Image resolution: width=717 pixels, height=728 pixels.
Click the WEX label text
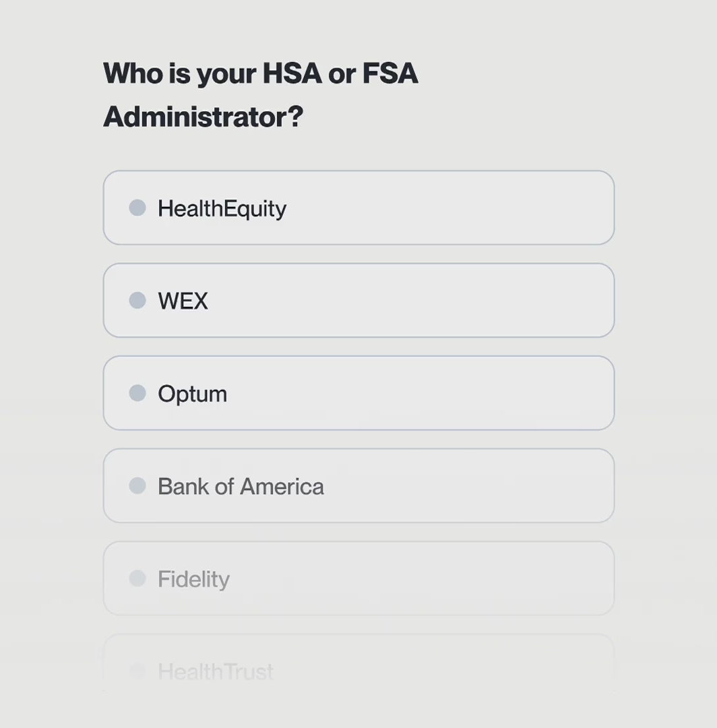point(183,301)
